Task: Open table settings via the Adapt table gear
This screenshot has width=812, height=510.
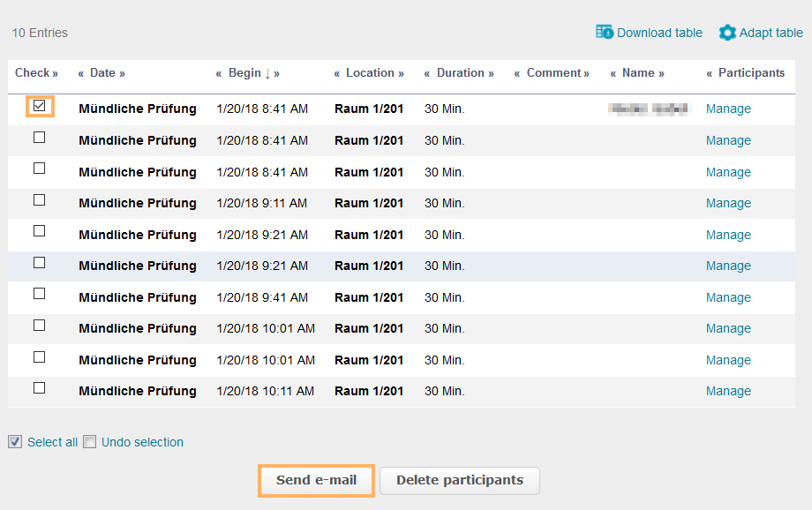Action: point(727,32)
